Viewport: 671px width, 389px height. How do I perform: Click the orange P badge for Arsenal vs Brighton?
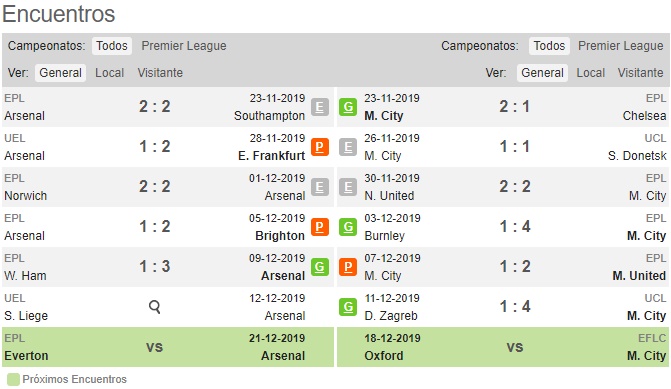pyautogui.click(x=320, y=227)
